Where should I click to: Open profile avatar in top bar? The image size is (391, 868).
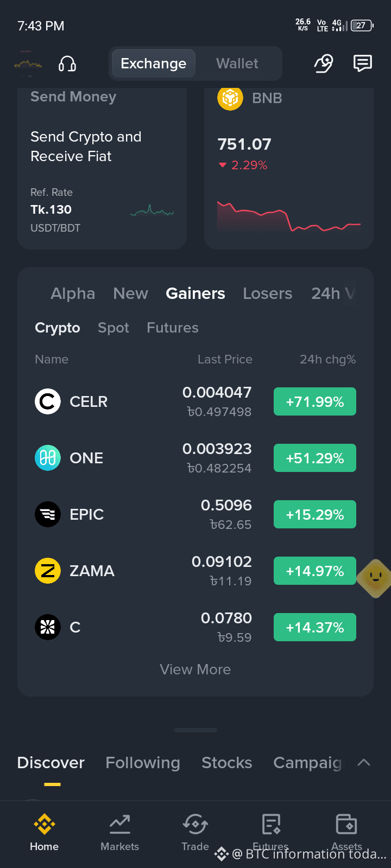point(28,64)
